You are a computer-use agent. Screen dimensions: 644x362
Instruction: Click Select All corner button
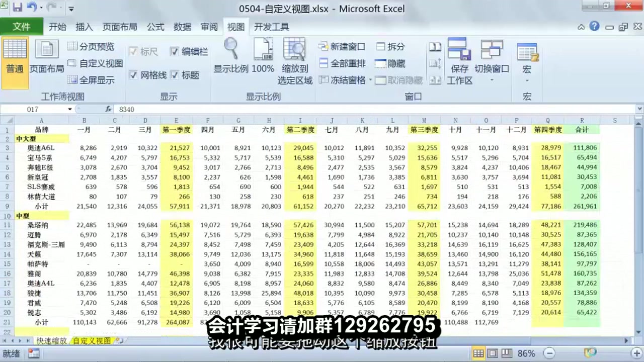[7, 121]
